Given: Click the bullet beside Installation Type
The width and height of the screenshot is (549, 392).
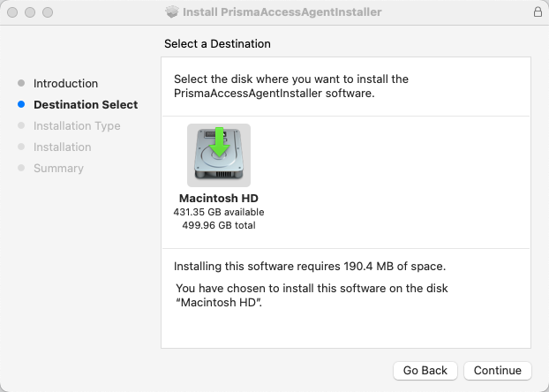Looking at the screenshot, I should [x=21, y=125].
